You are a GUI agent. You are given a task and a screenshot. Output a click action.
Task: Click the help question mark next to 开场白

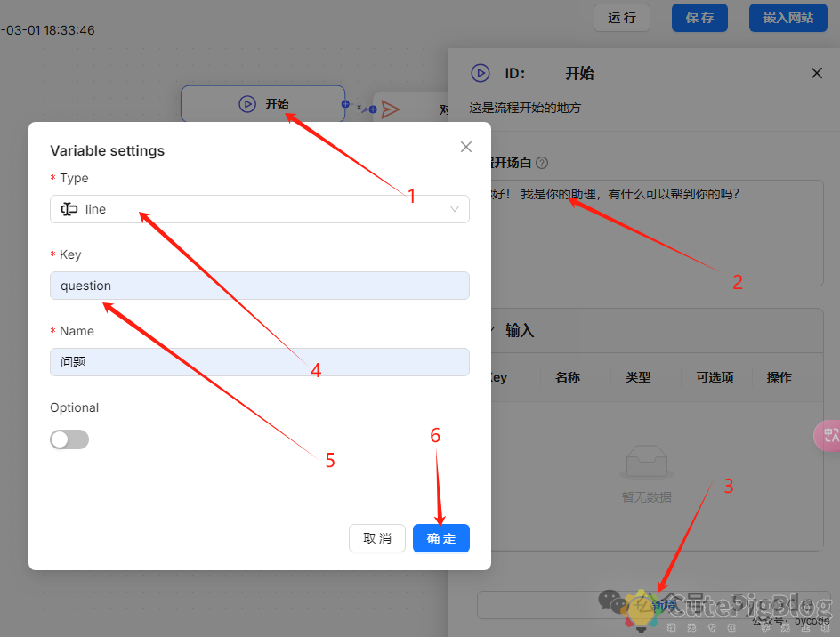542,163
